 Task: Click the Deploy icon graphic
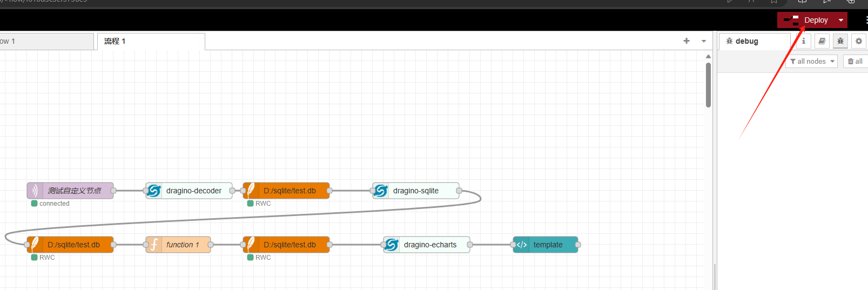pos(791,21)
